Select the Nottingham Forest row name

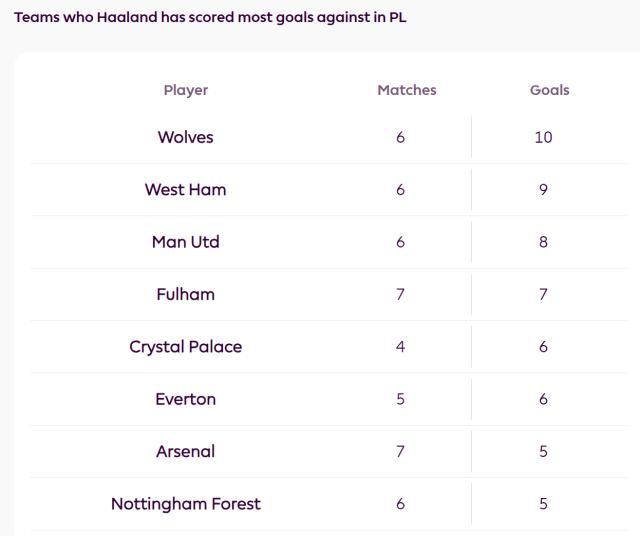(x=186, y=504)
